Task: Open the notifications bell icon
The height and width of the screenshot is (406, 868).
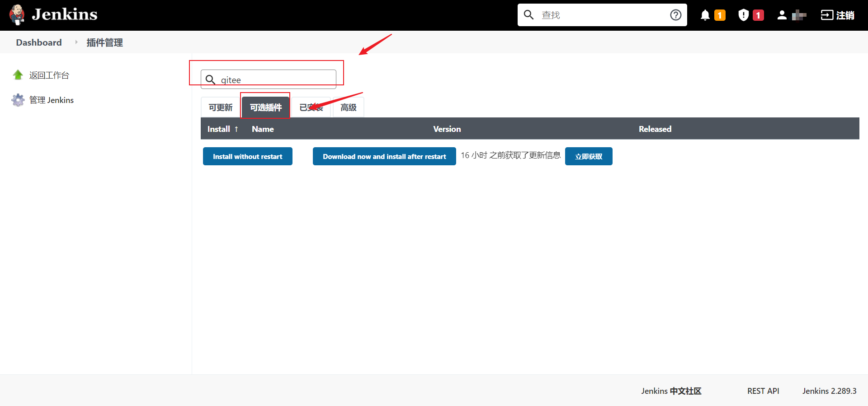Action: point(705,15)
